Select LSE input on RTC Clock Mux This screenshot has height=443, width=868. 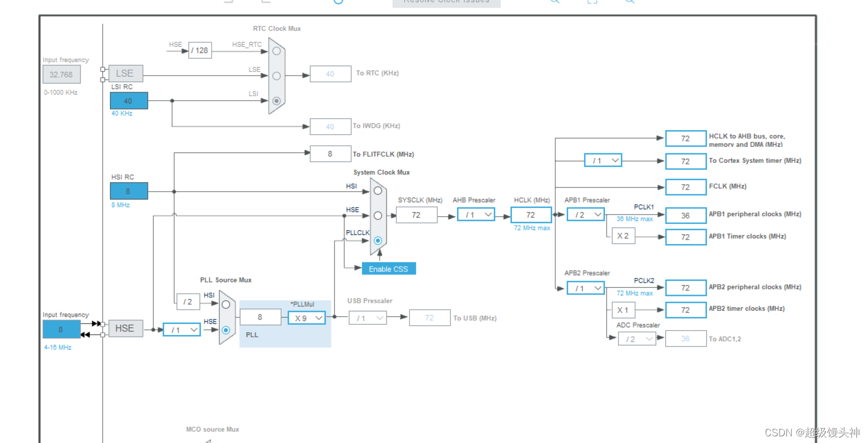[276, 76]
